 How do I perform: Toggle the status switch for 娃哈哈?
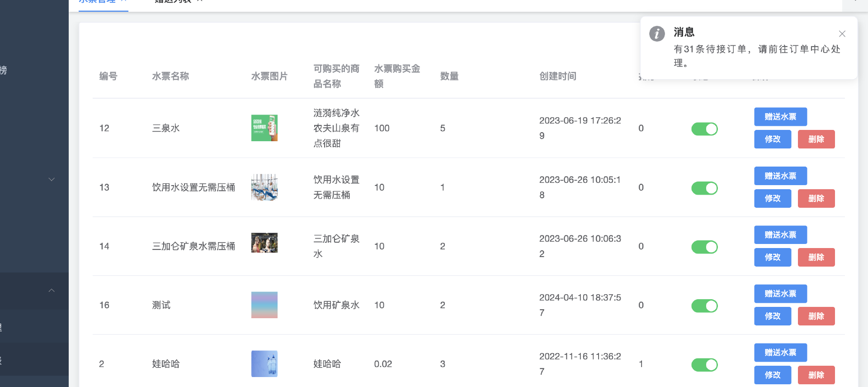click(704, 365)
